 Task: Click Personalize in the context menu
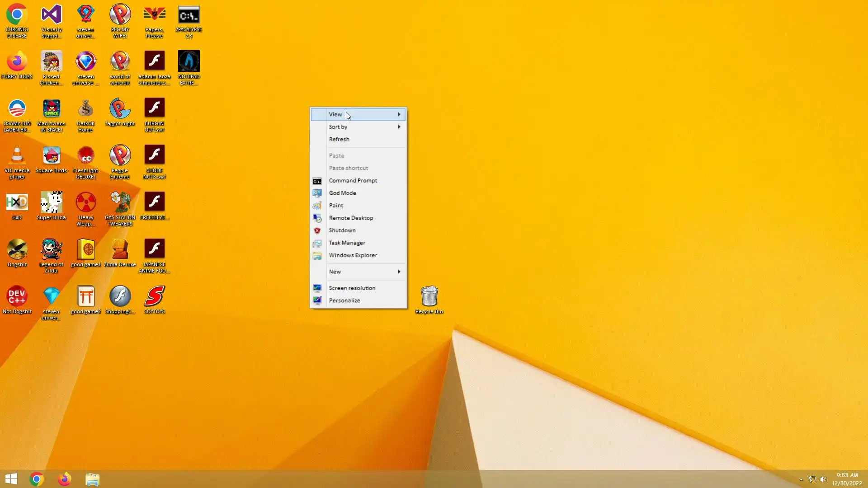[344, 300]
